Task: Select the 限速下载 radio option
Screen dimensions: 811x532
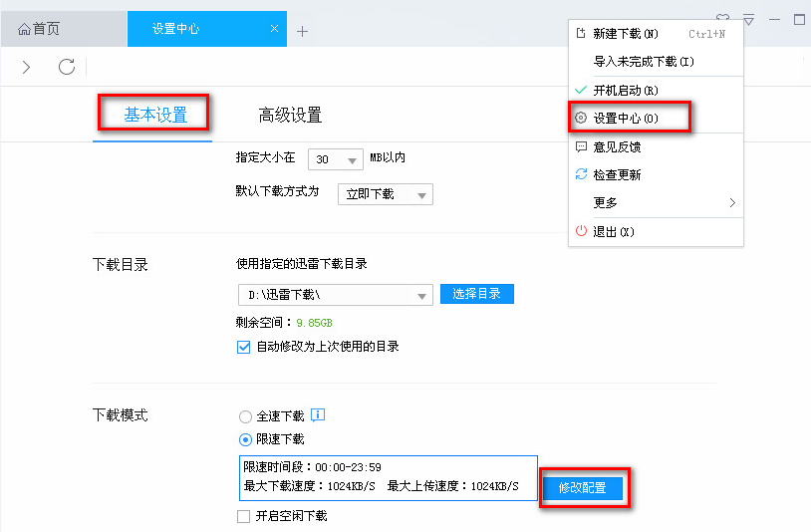Action: click(x=245, y=440)
